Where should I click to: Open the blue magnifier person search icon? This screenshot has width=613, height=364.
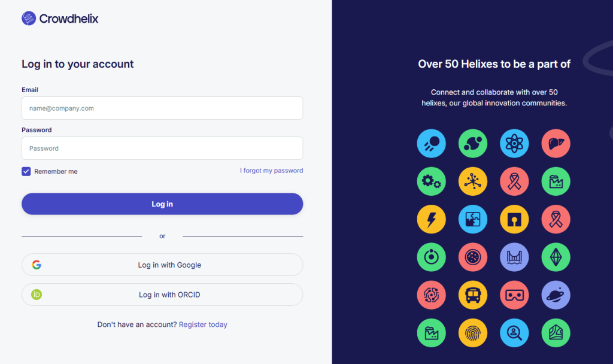[514, 333]
